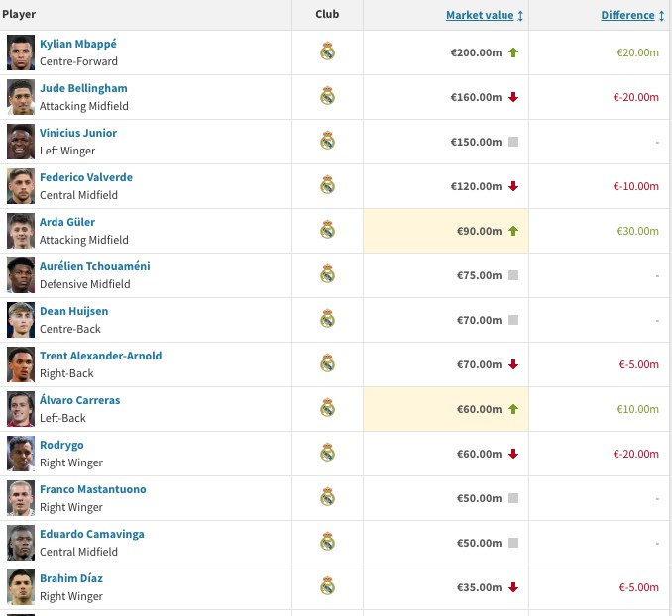This screenshot has height=616, width=672.
Task: Click Vinicius Junior's player photo
Action: coord(21,142)
